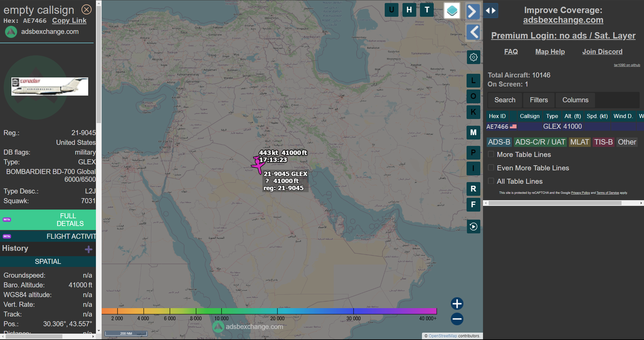Screen dimensions: 644x340
Task: Click the L map control button
Action: click(473, 80)
